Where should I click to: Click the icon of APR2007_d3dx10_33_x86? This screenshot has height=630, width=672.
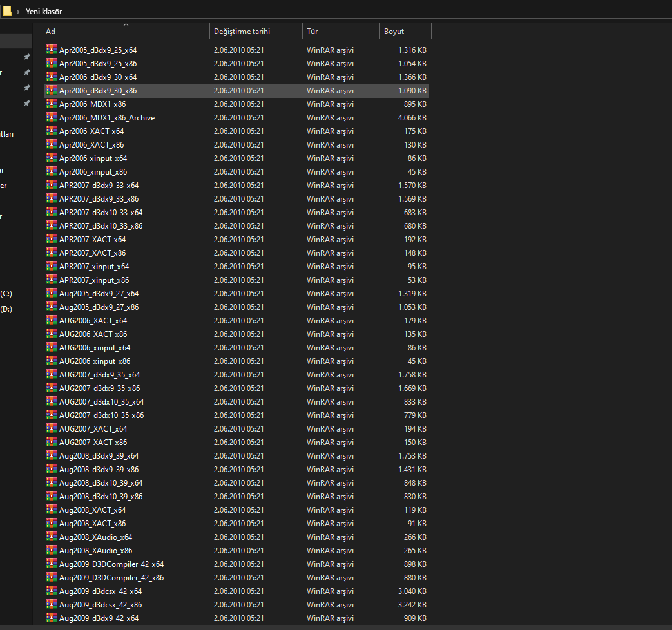(52, 225)
